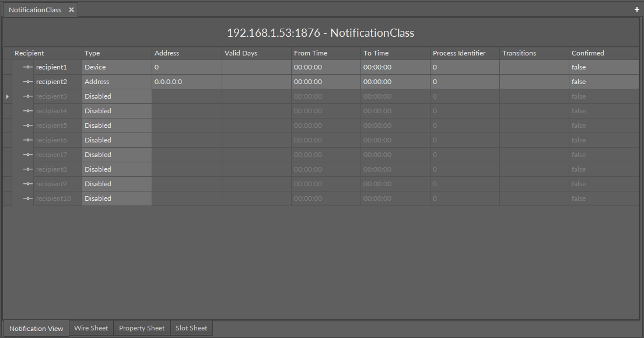Open Type dropdown for recipient2
Image resolution: width=644 pixels, height=338 pixels.
(x=117, y=82)
